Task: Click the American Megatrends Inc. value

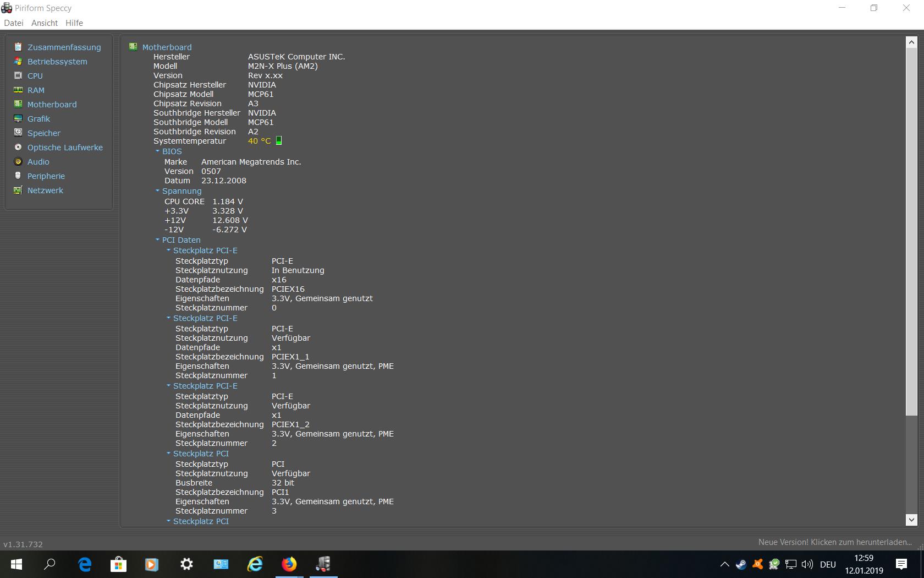Action: [251, 162]
